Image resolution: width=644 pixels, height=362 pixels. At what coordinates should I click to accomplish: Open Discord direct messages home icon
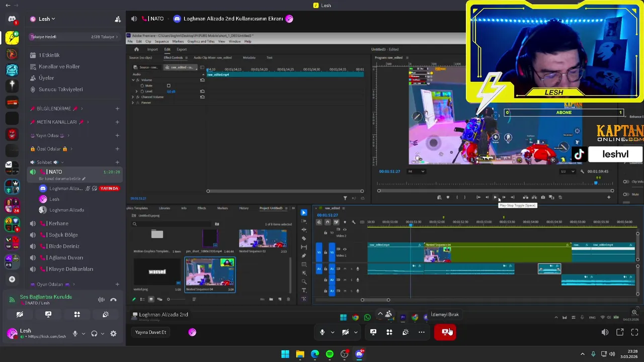pyautogui.click(x=12, y=19)
